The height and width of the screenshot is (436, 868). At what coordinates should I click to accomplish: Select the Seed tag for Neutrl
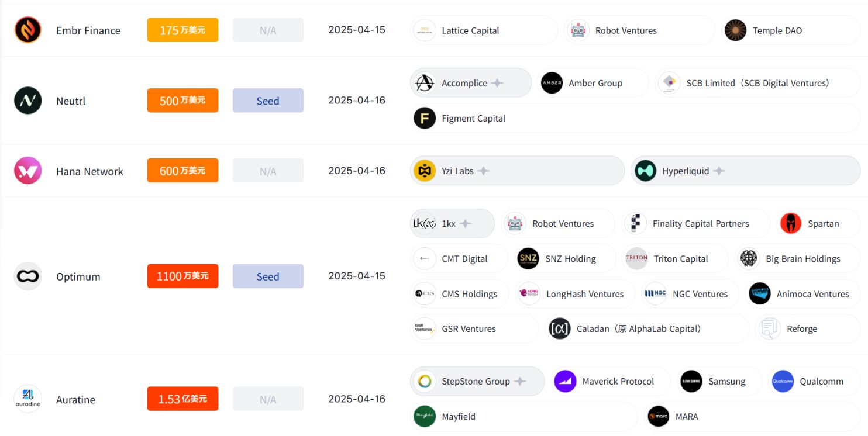[x=268, y=101]
